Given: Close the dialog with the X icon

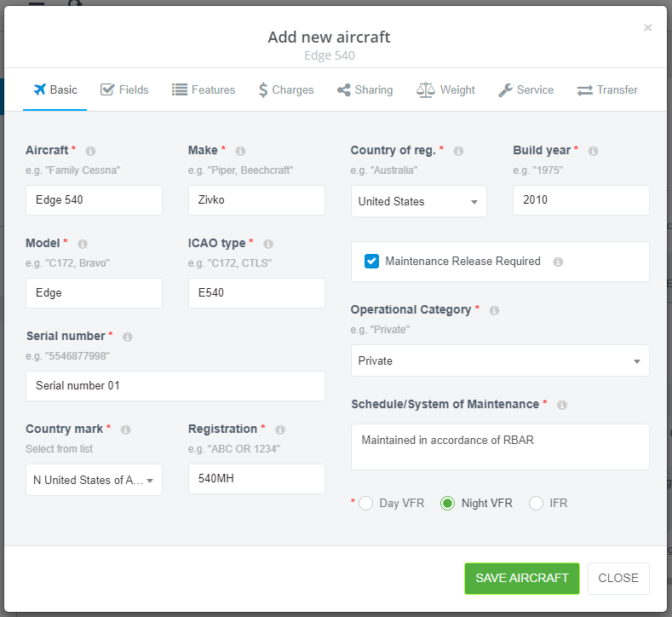Looking at the screenshot, I should pyautogui.click(x=648, y=28).
